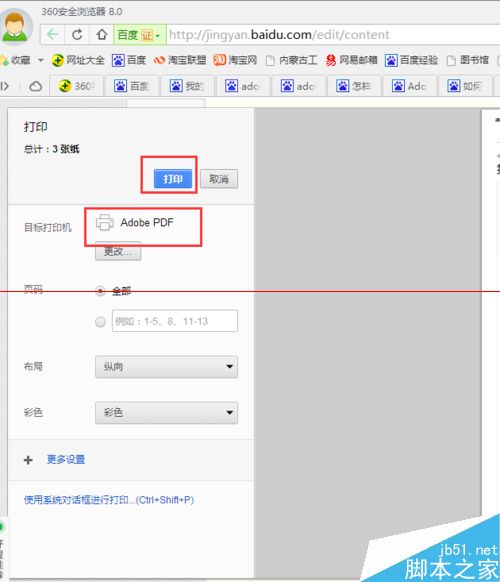Open the 收藏 favorites dropdown arrow
The image size is (500, 582).
click(41, 60)
